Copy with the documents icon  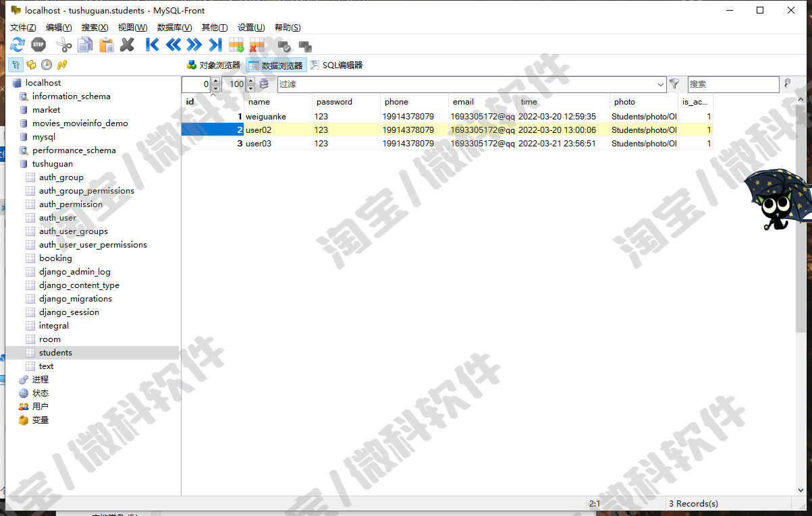(85, 45)
